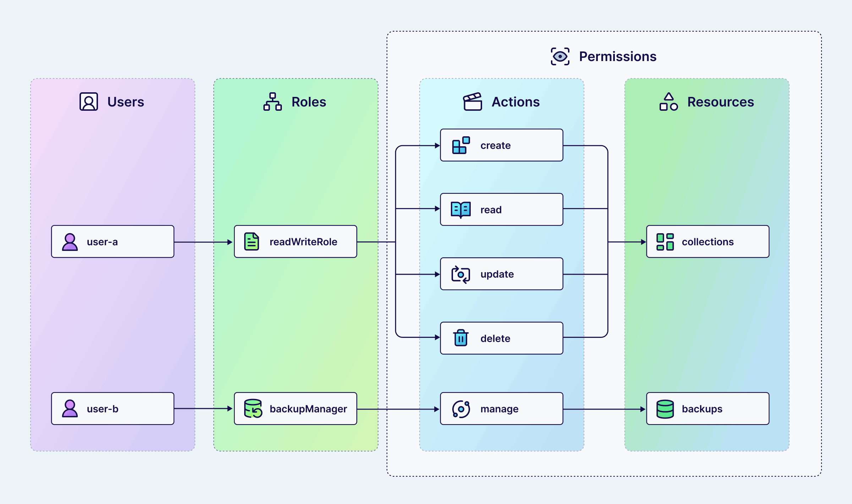Click the orbit icon in the manage node

460,409
